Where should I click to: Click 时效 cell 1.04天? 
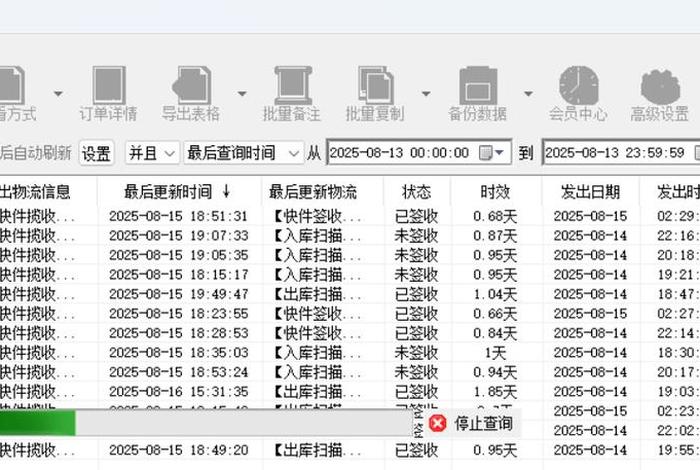click(495, 294)
